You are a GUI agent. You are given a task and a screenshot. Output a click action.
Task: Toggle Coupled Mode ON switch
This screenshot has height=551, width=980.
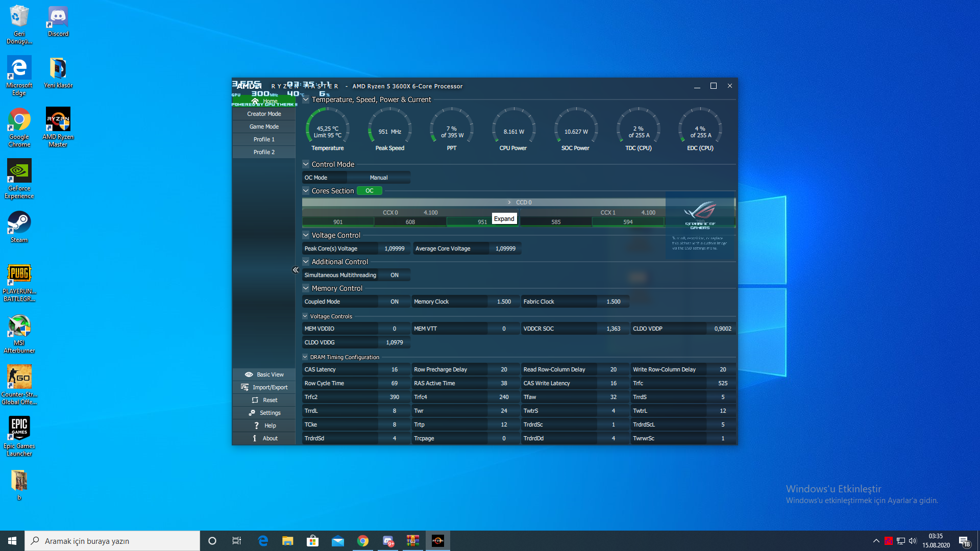pos(395,302)
